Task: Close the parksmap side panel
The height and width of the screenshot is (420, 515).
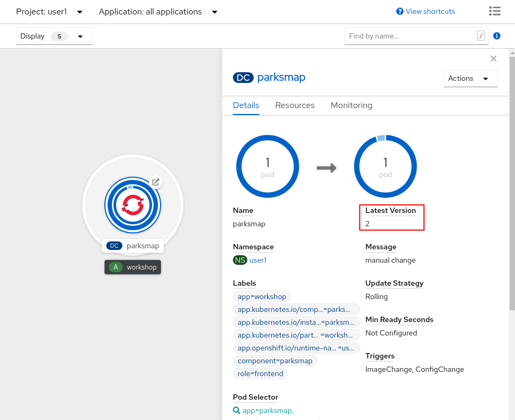Action: pyautogui.click(x=493, y=58)
